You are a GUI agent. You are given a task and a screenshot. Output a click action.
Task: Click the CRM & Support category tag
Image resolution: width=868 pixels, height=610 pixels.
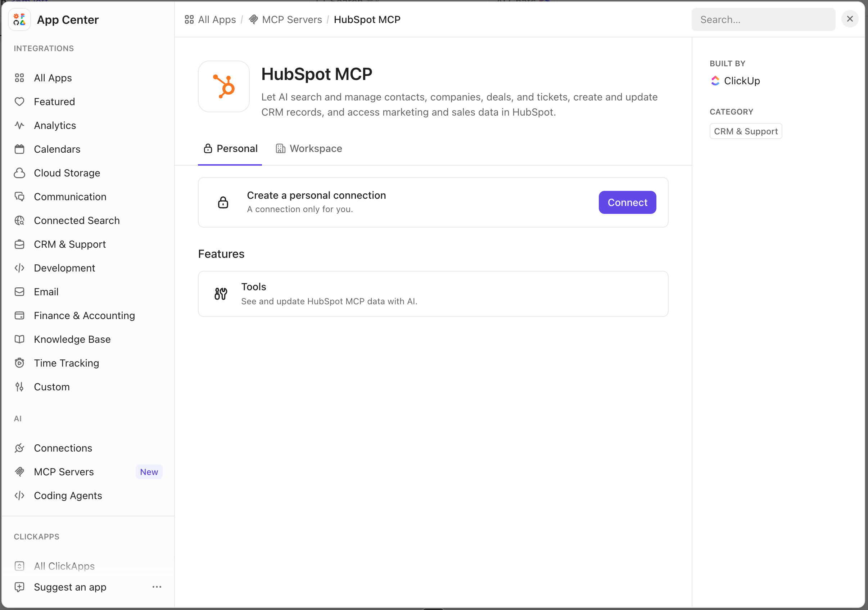point(746,131)
